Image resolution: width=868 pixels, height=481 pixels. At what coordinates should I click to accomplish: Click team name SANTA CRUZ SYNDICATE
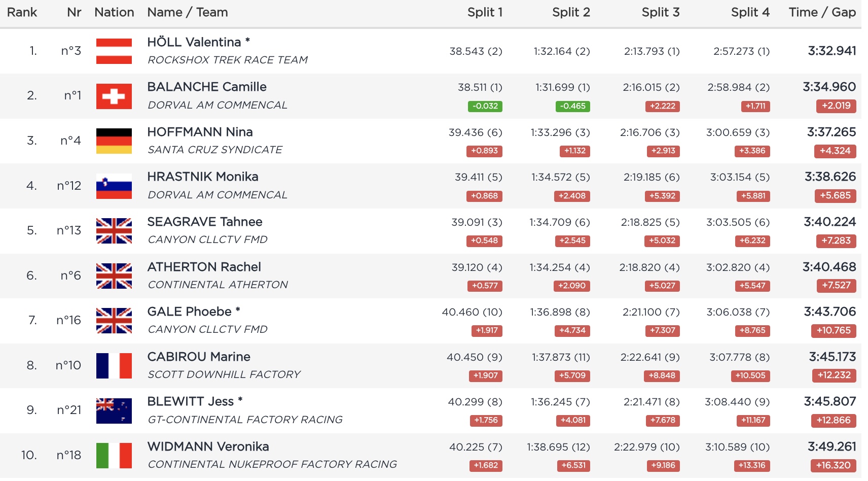click(215, 150)
